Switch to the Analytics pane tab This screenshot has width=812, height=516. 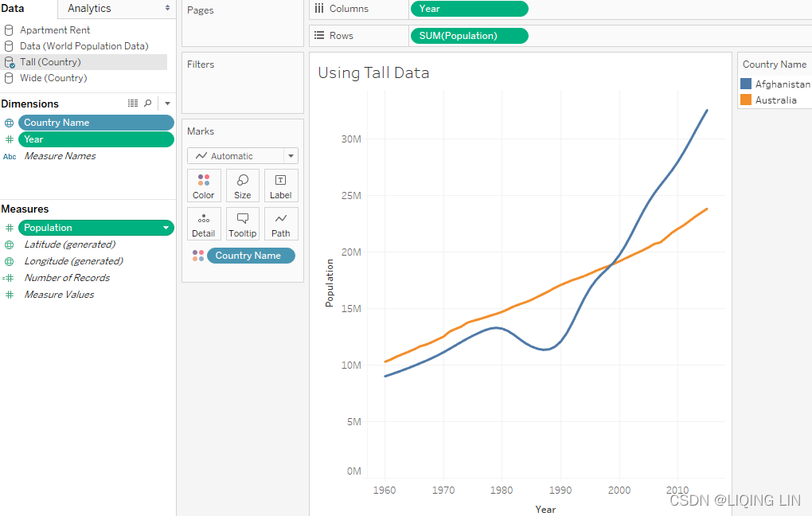pyautogui.click(x=89, y=8)
